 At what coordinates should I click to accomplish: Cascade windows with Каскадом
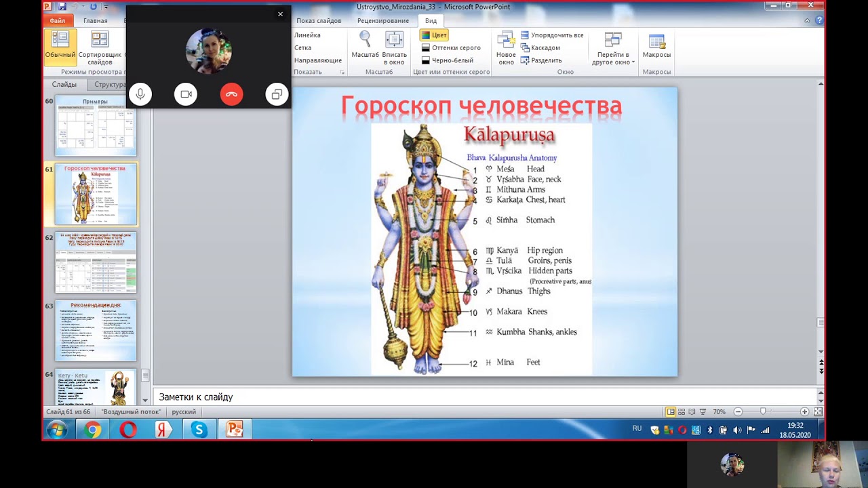click(x=540, y=48)
